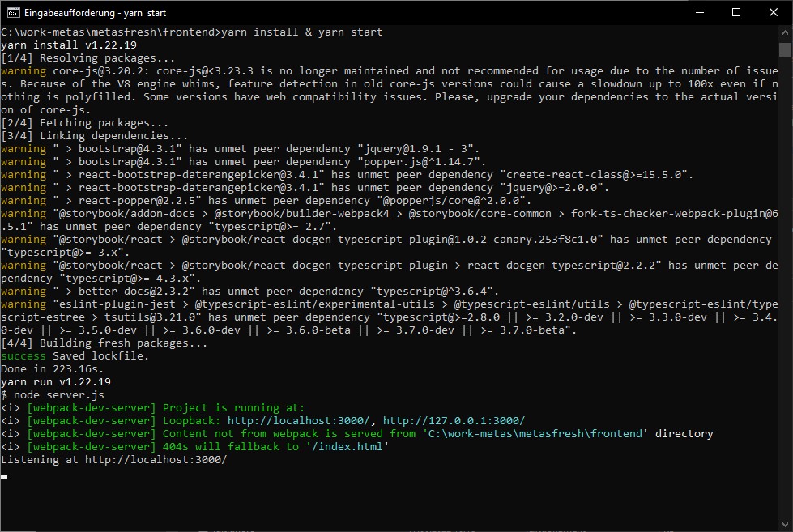The height and width of the screenshot is (532, 793).
Task: Click the '[3/4] Linking dependencies...' line
Action: click(x=95, y=136)
